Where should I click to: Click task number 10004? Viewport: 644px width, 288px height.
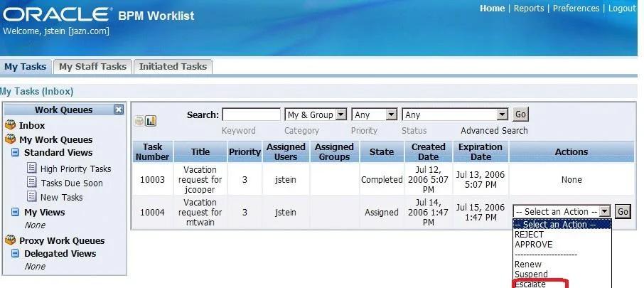[x=152, y=213]
